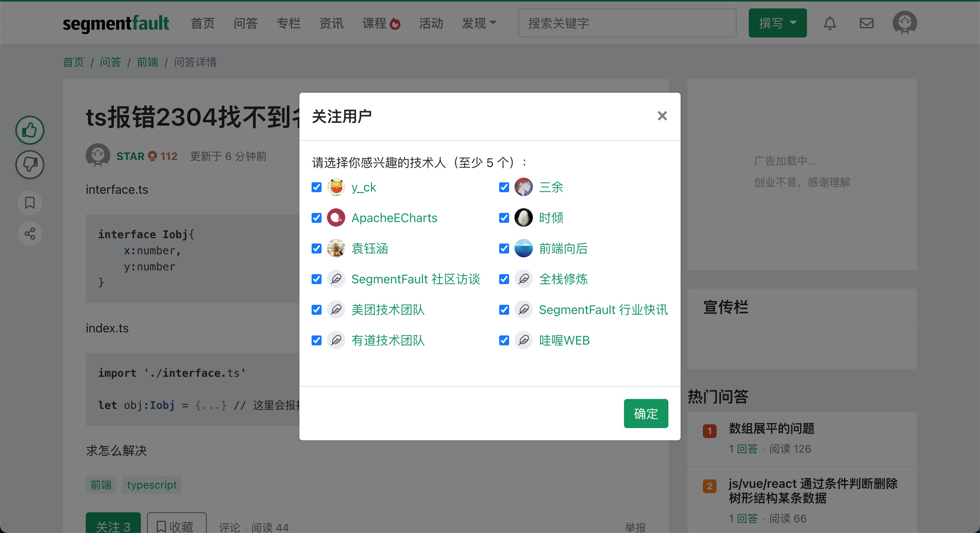
Task: Click 三余's avatar picture
Action: [524, 187]
